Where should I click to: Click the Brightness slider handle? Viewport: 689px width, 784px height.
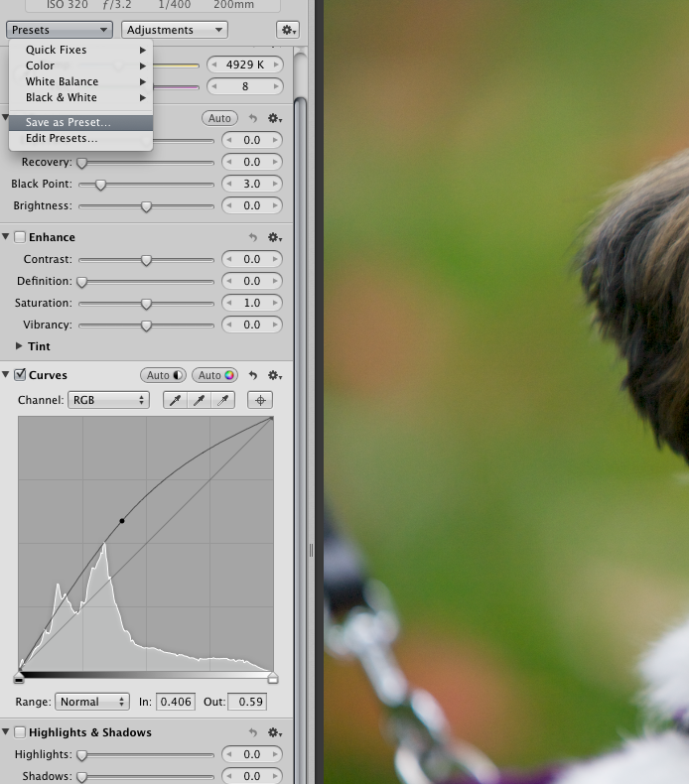146,206
